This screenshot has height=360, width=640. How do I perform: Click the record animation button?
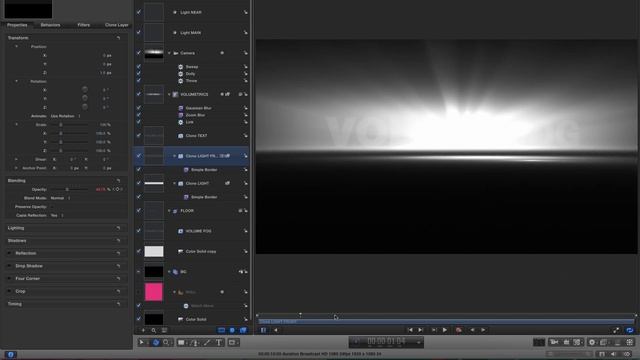coord(459,330)
